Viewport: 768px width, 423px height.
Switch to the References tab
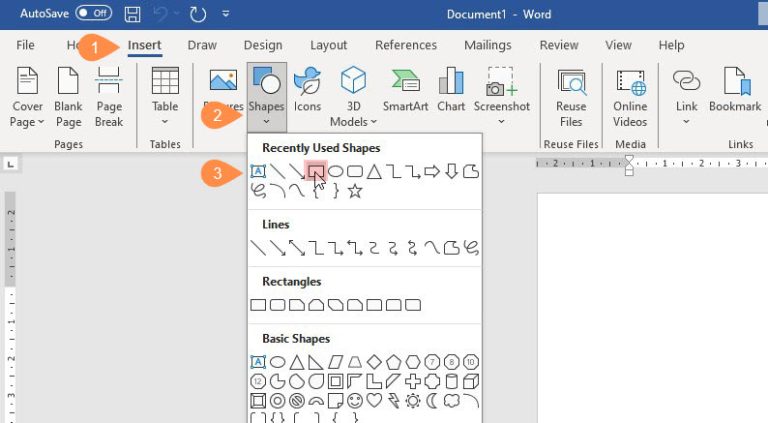pyautogui.click(x=406, y=45)
